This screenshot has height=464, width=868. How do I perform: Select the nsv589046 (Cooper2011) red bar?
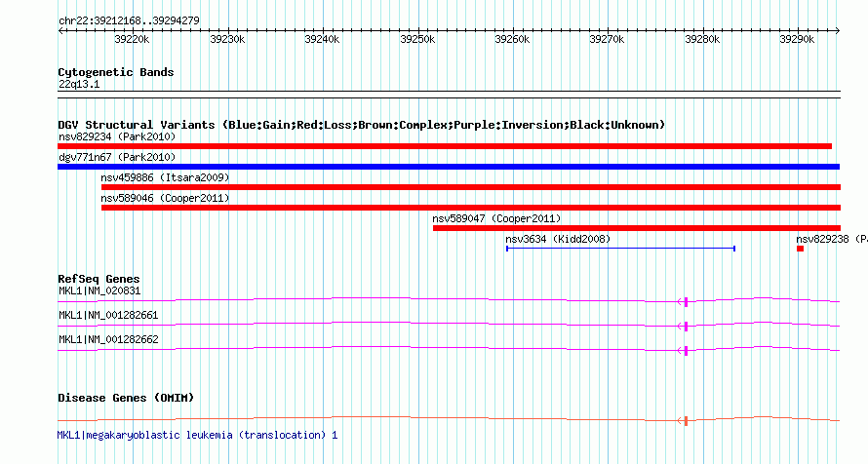tap(470, 208)
